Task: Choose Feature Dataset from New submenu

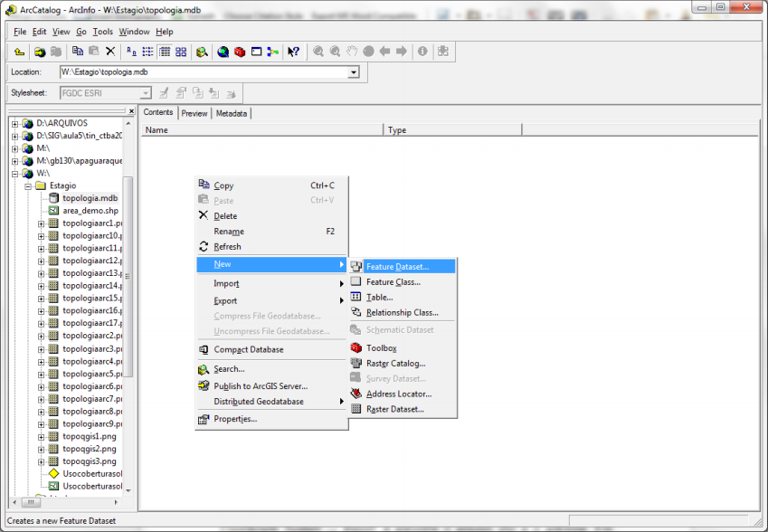Action: tap(403, 267)
